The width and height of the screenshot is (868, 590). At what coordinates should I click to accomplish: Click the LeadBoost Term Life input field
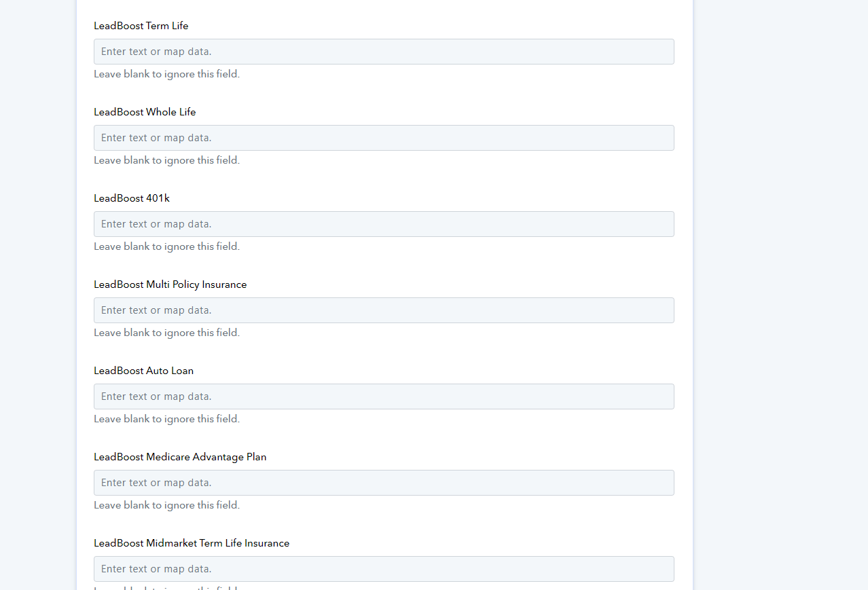(x=384, y=52)
